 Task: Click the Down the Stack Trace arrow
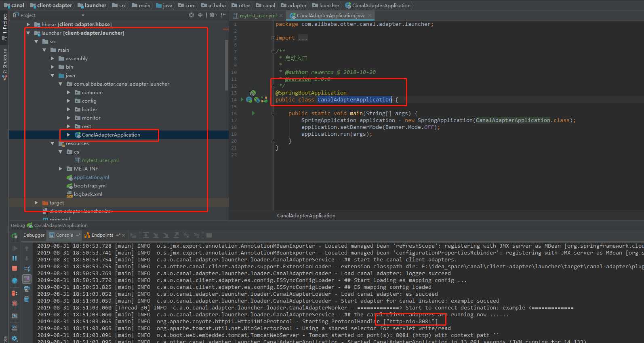[27, 258]
